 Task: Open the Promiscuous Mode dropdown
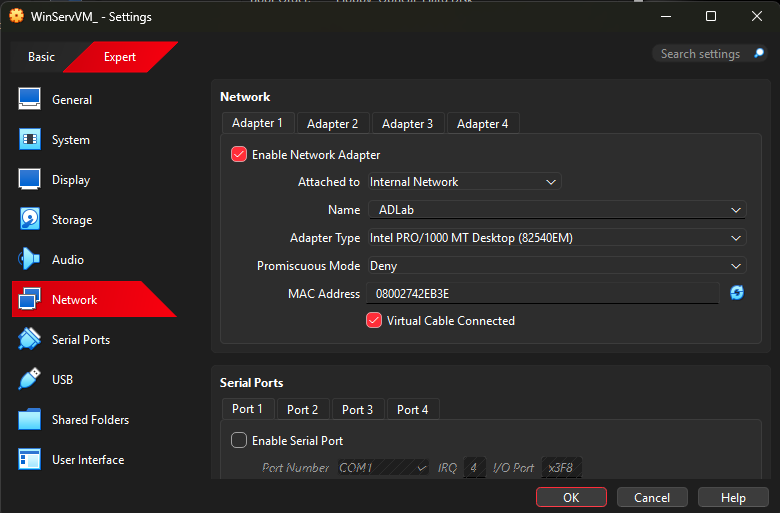[x=557, y=266]
